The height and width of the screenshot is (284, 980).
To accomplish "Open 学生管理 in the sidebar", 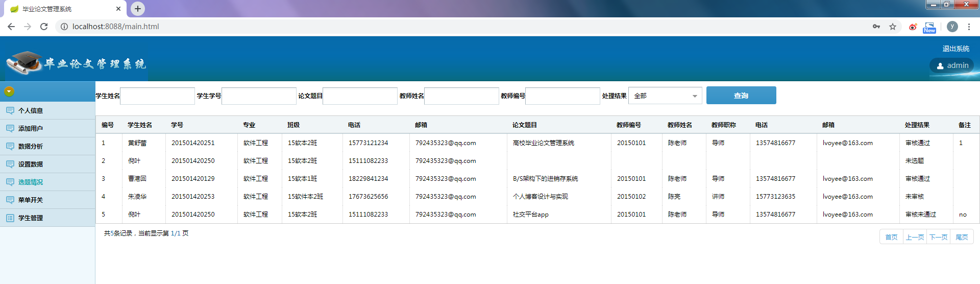I will (47, 218).
